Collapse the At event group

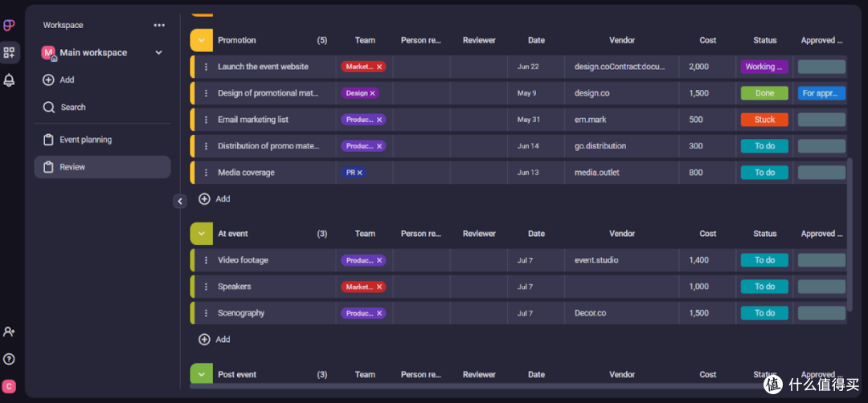coord(202,234)
